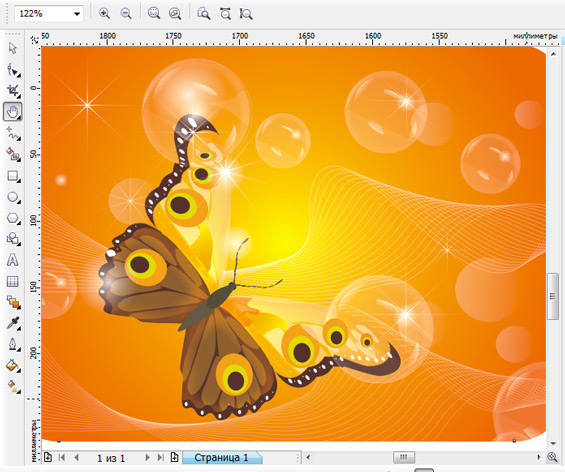
Task: Select the Text tool
Action: point(13,260)
